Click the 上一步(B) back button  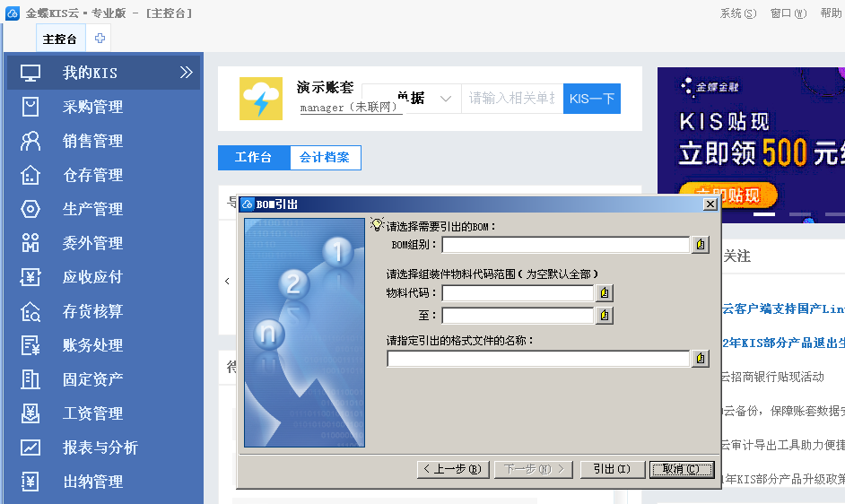pyautogui.click(x=453, y=469)
